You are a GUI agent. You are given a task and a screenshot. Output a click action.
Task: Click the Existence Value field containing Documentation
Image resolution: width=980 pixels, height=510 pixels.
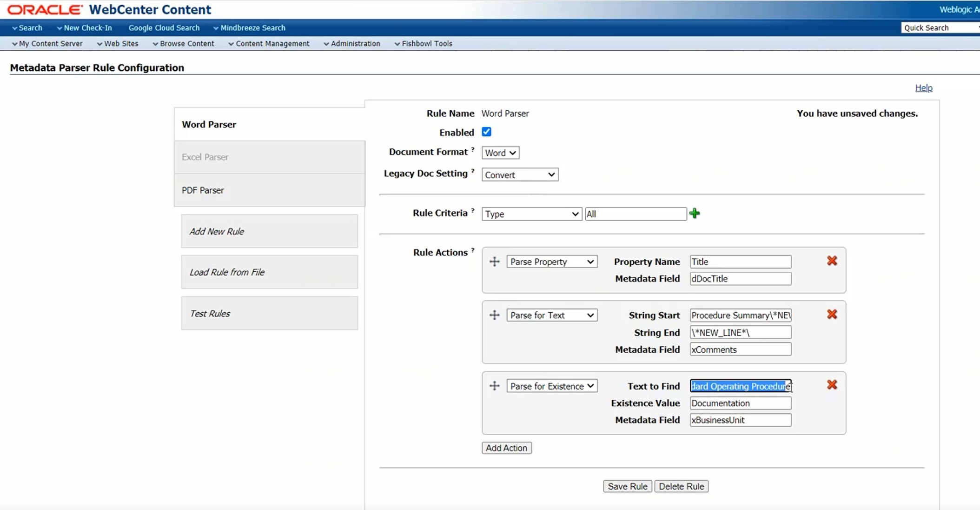(740, 403)
